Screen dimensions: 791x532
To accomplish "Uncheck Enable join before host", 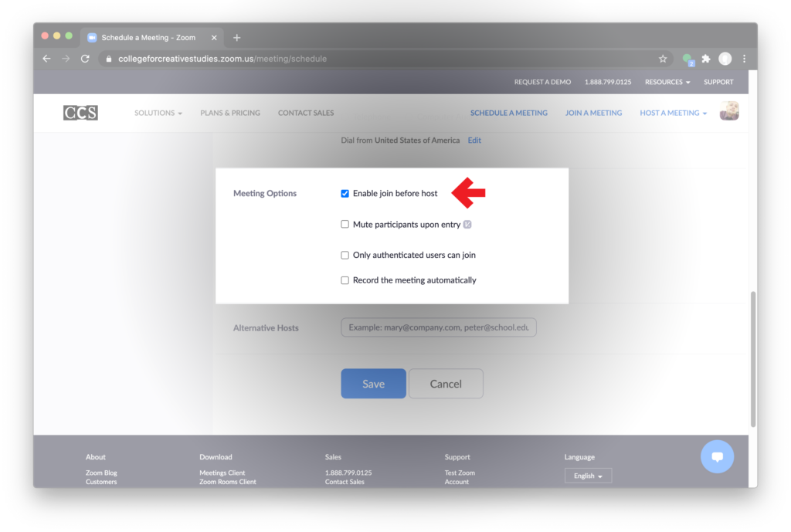I will coord(345,194).
